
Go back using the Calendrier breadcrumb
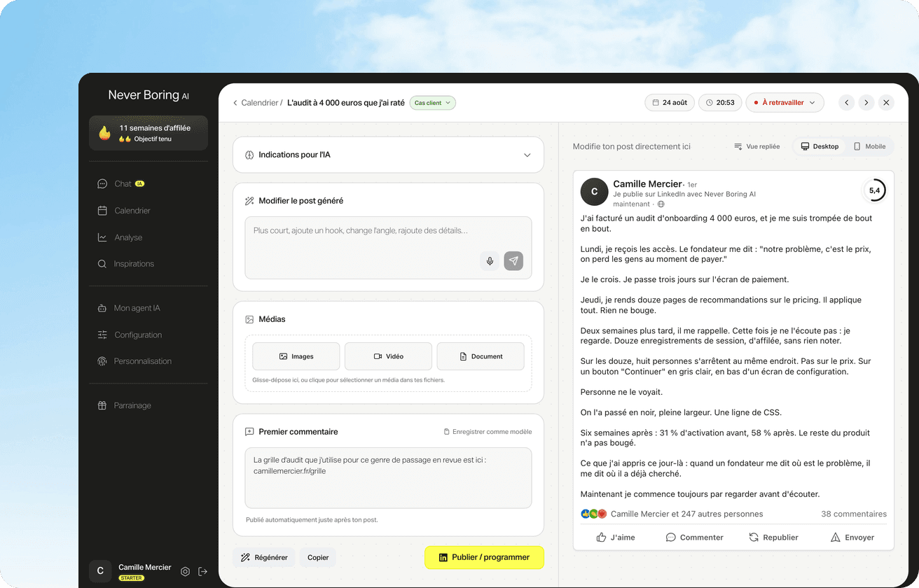click(257, 103)
